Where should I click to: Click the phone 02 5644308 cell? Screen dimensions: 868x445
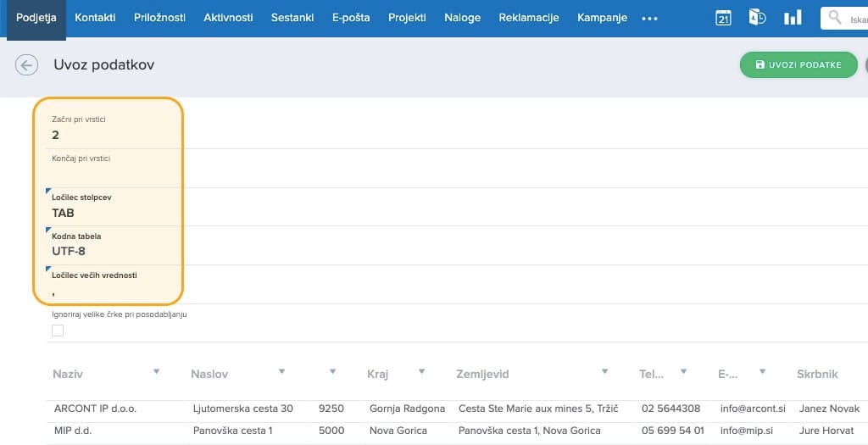pos(671,409)
